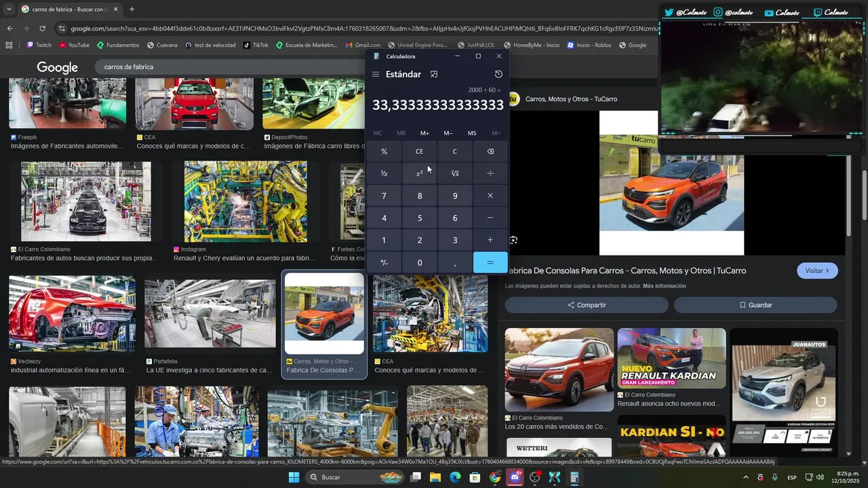Open the 'Más información' copyright link
Screen dimensions: 868x488
664,286
